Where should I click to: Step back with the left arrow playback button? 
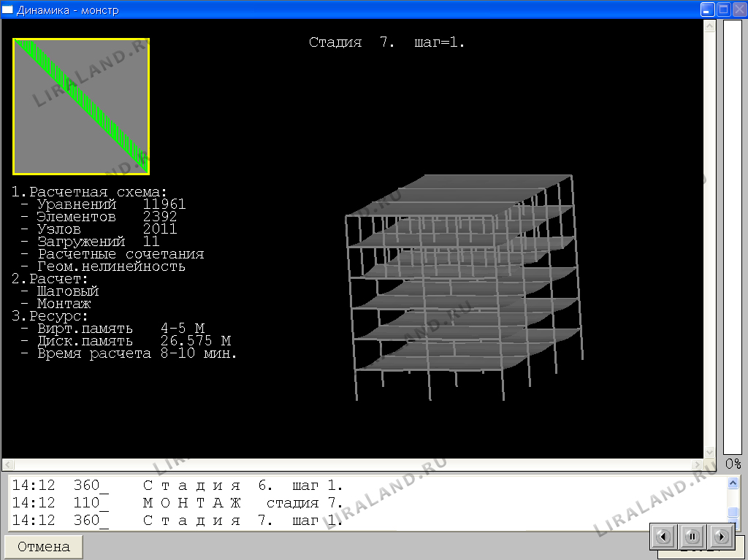coord(663,537)
